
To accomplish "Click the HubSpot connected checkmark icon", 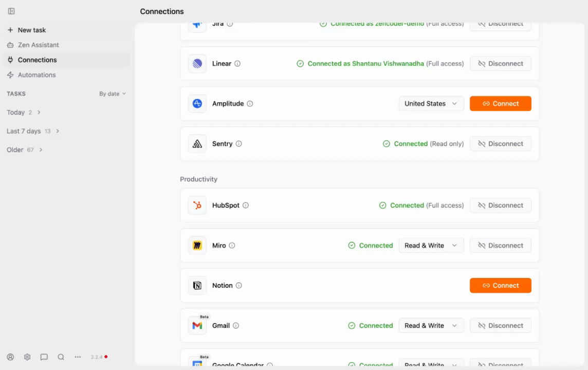I will coord(382,206).
